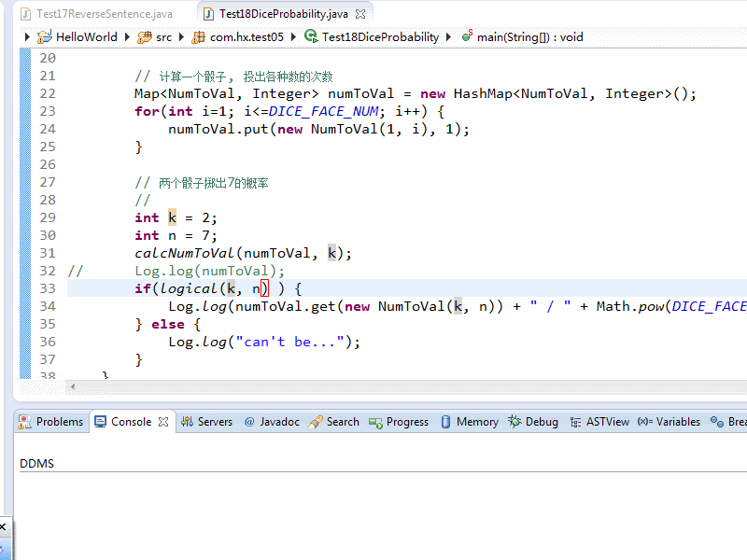Click the com.hx.test05 package icon
Viewport: 747px width, 560px height.
(x=198, y=37)
